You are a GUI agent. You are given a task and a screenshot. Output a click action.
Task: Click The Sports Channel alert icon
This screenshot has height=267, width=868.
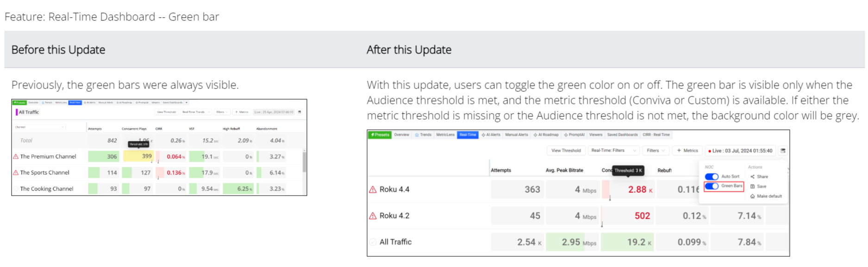(16, 173)
